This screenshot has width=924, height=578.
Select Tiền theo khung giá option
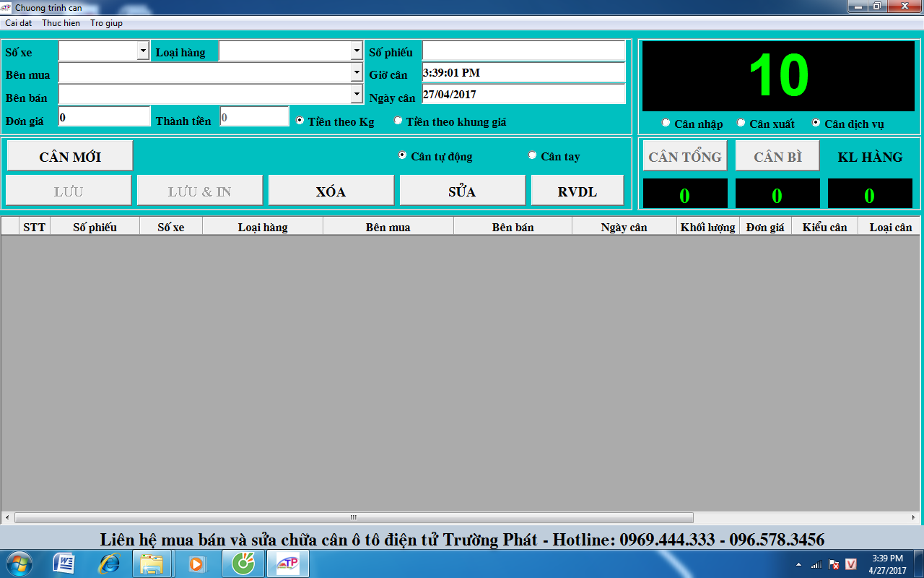click(x=398, y=121)
